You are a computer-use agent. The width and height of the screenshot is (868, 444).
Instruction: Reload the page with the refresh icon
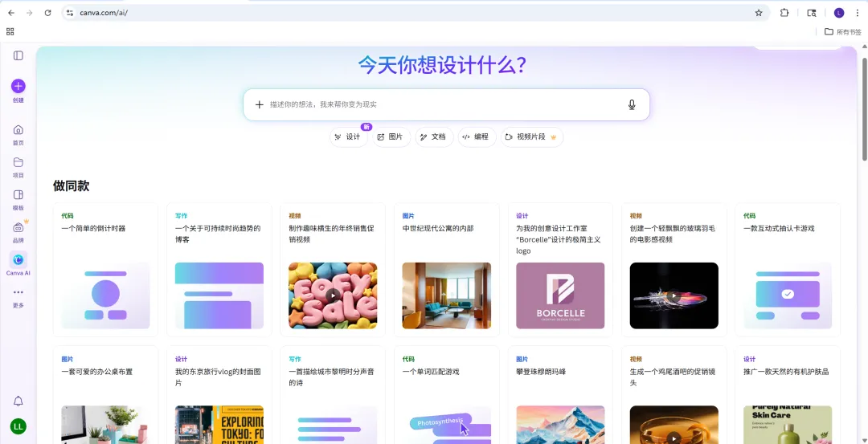click(47, 13)
